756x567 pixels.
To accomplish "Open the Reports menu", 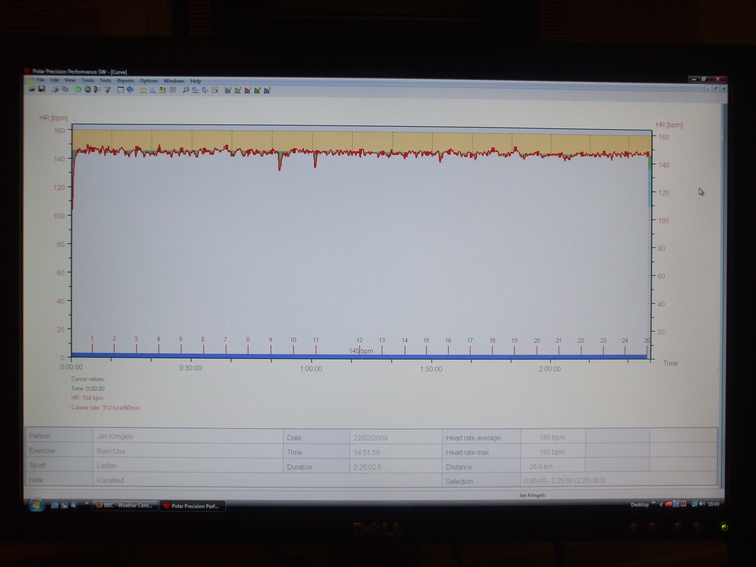I will click(125, 81).
